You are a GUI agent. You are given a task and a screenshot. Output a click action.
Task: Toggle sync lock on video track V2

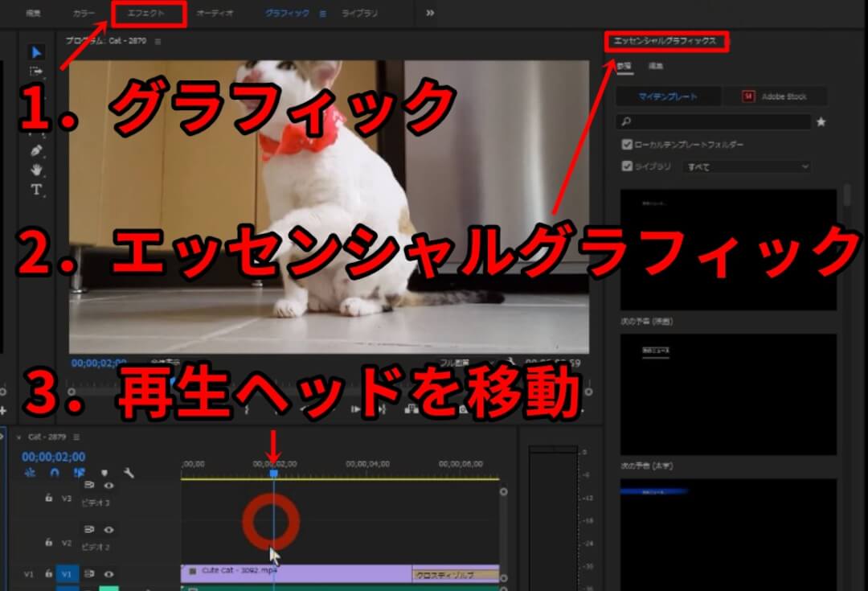click(x=89, y=530)
